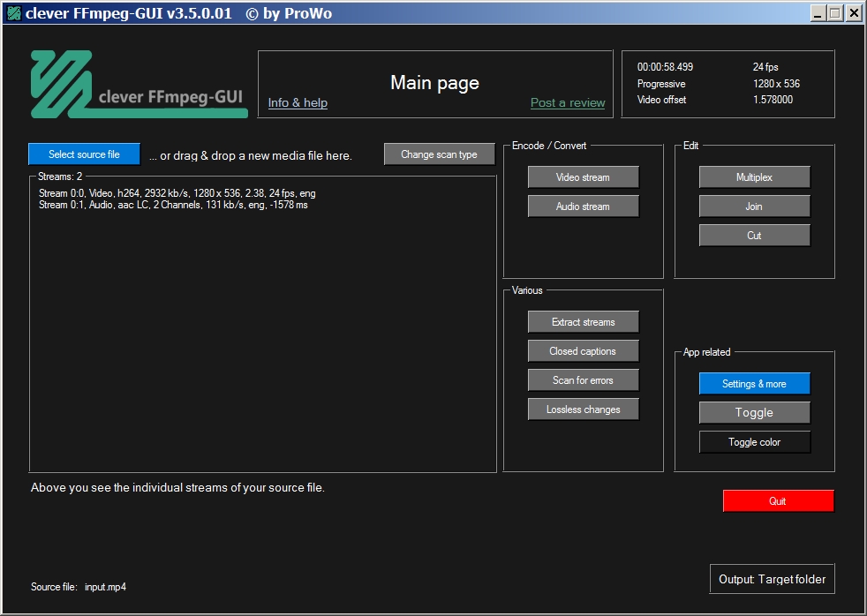Click the Toggle color button
867x616 pixels.
[x=754, y=442]
